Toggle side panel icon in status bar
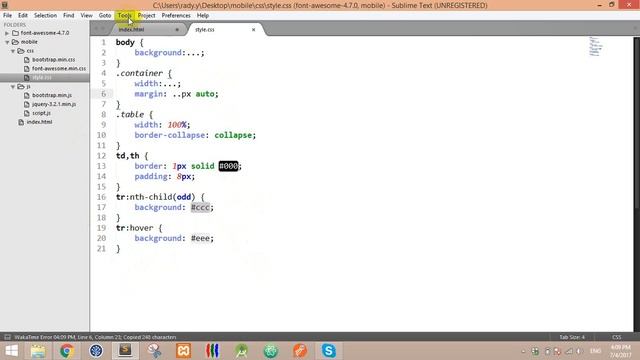Image resolution: width=640 pixels, height=360 pixels. (x=7, y=337)
